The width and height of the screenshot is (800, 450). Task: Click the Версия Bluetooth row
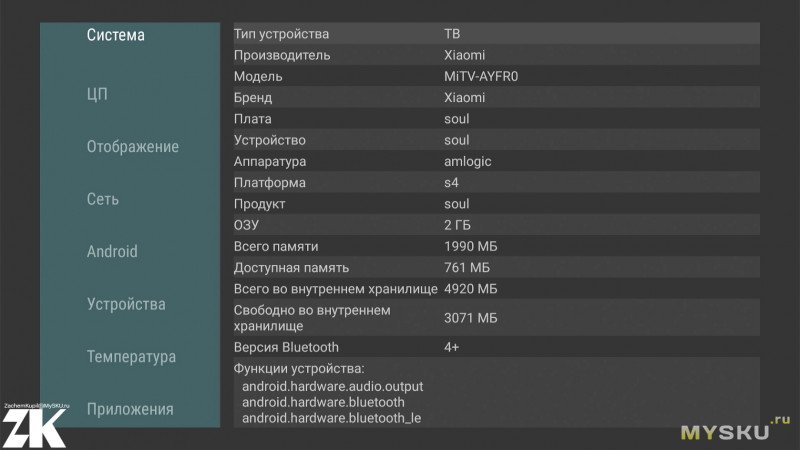tap(496, 347)
